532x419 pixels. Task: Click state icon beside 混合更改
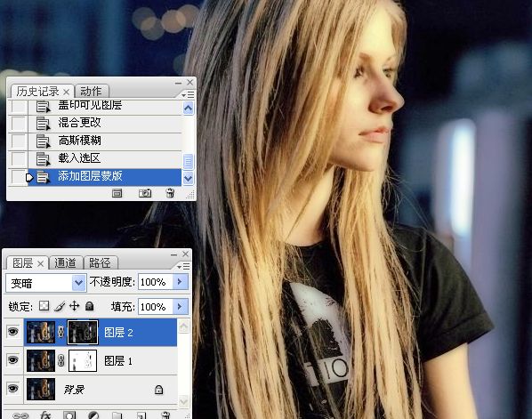tap(43, 123)
